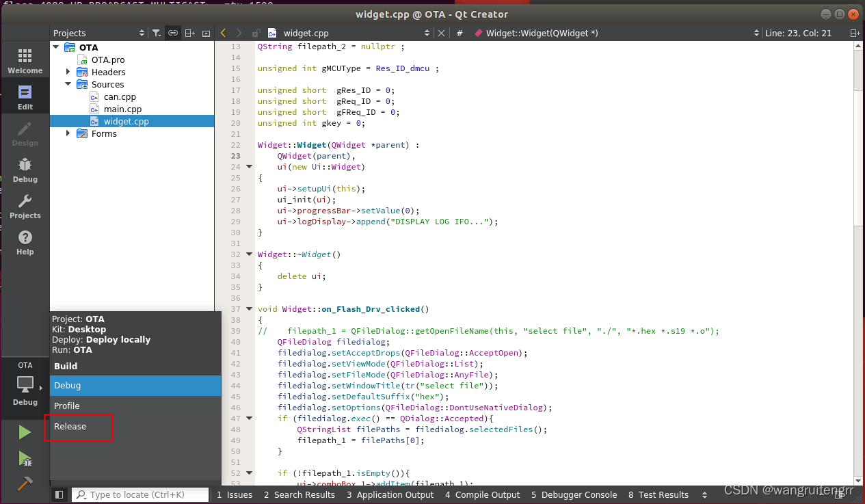Click the Forms folder label
This screenshot has width=865, height=504.
click(104, 133)
